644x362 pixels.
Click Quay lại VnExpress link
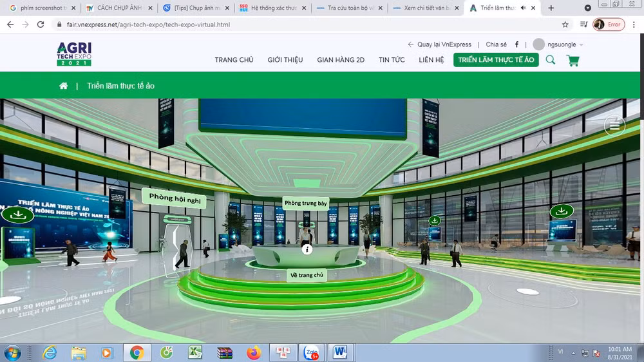pyautogui.click(x=439, y=44)
